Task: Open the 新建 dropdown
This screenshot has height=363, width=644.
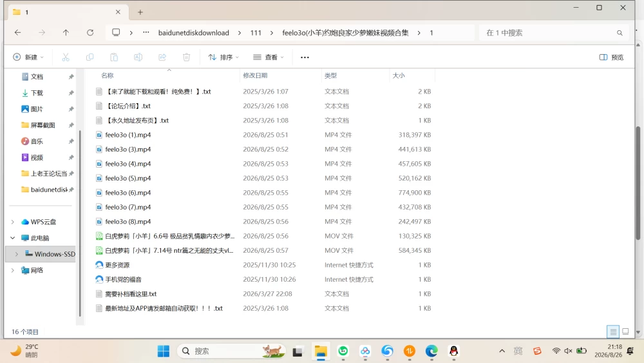Action: (28, 57)
